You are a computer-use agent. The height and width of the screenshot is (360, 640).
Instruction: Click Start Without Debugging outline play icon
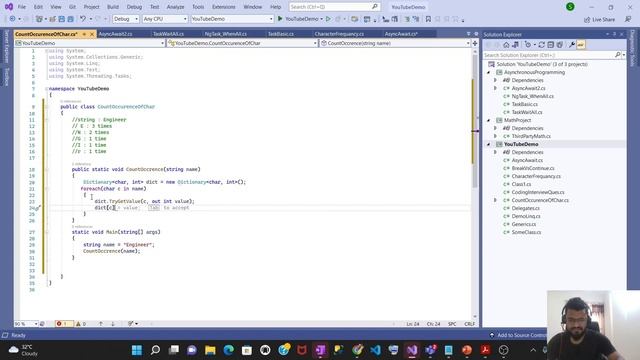328,19
